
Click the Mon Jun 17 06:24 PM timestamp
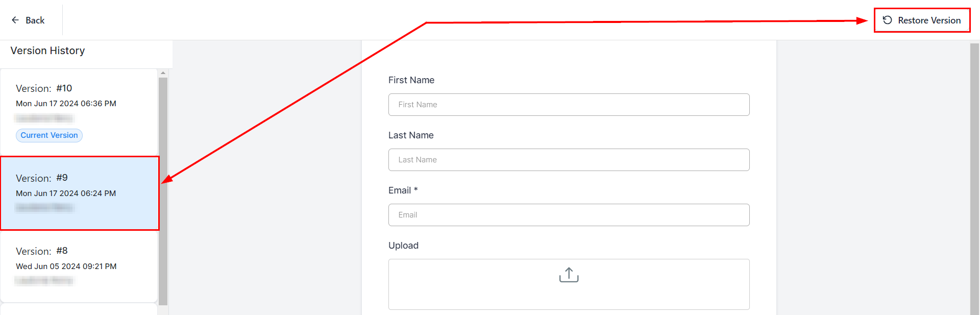point(66,193)
